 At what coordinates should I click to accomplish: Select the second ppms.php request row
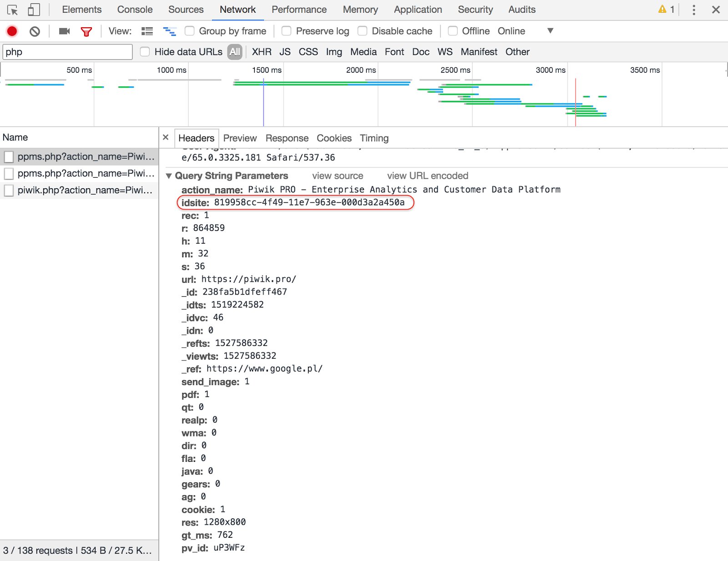coord(79,174)
